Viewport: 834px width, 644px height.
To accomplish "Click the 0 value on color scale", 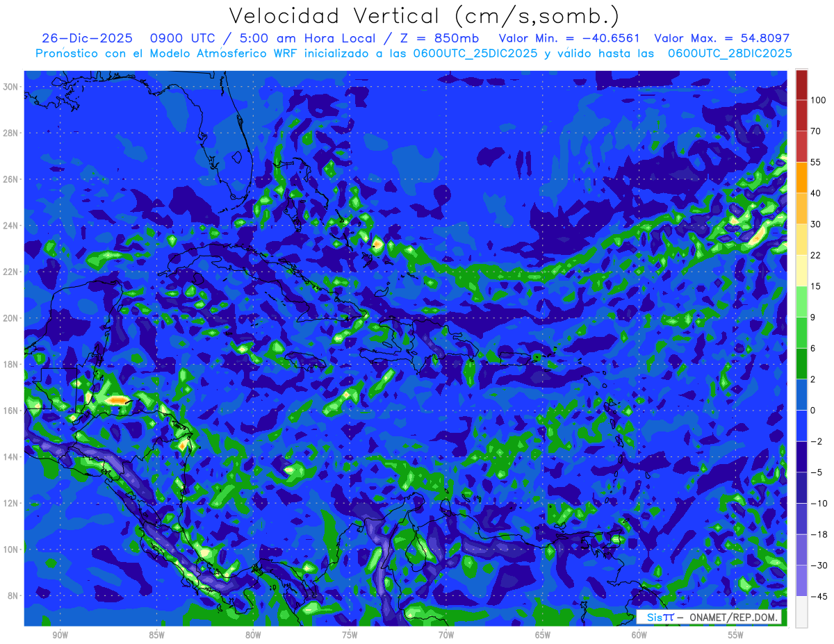I will [x=814, y=411].
